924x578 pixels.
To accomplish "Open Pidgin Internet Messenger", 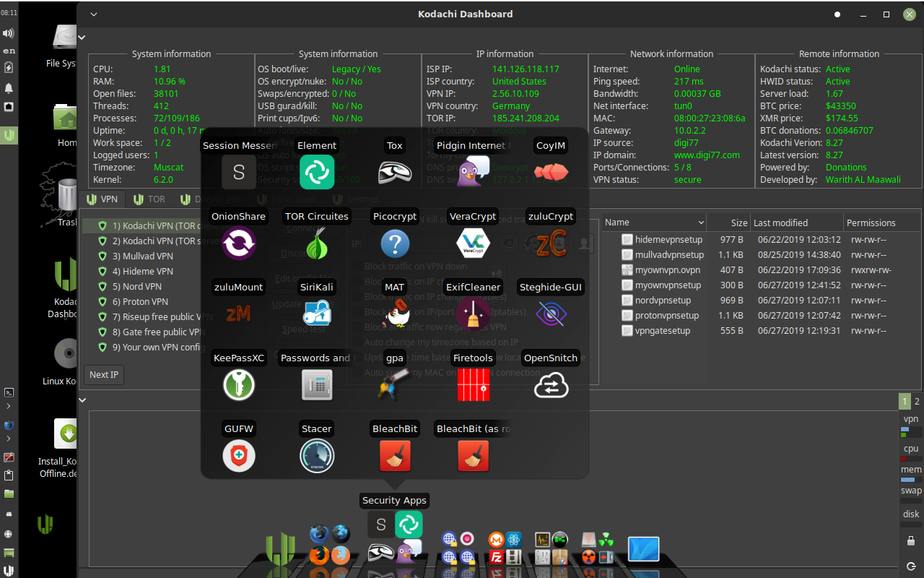I will pos(473,172).
